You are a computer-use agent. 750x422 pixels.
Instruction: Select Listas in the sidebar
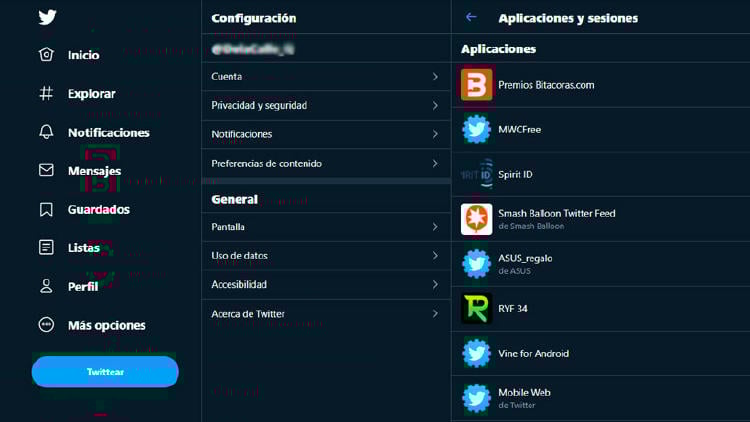(84, 248)
